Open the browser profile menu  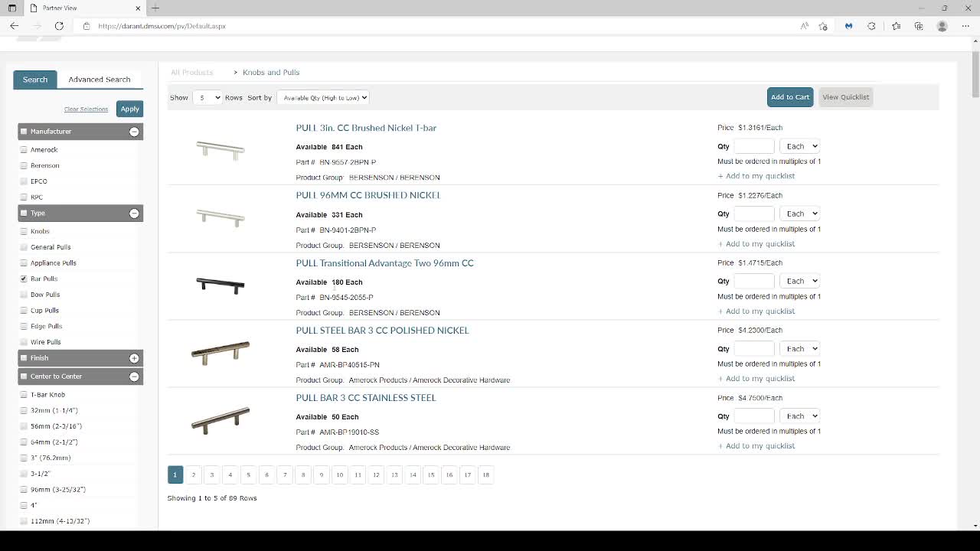[x=942, y=26]
